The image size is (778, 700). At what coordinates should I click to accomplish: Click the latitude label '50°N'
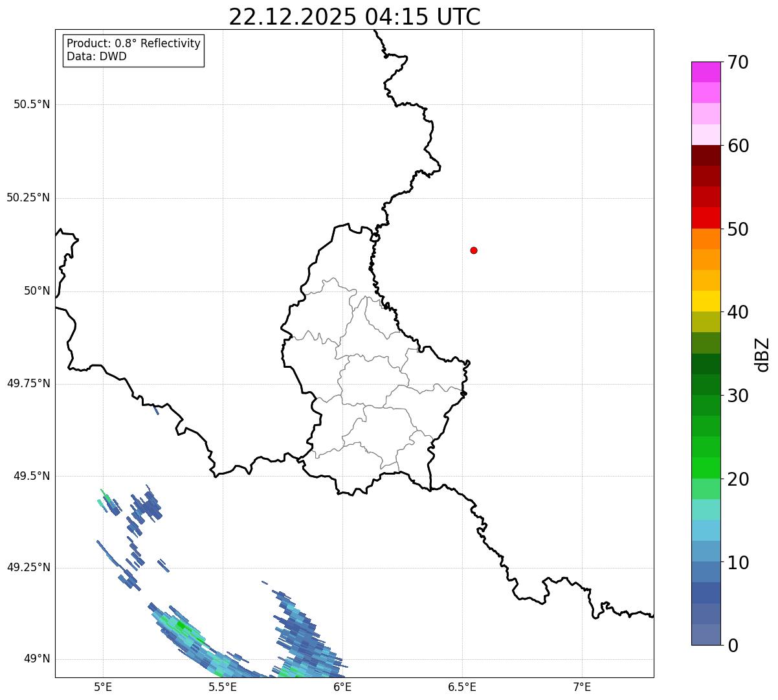pyautogui.click(x=37, y=291)
